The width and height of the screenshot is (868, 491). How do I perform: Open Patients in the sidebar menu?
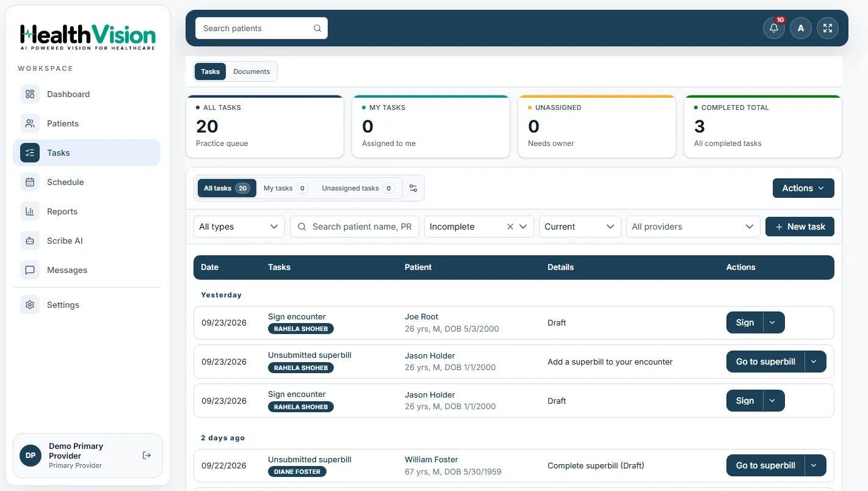coord(87,123)
